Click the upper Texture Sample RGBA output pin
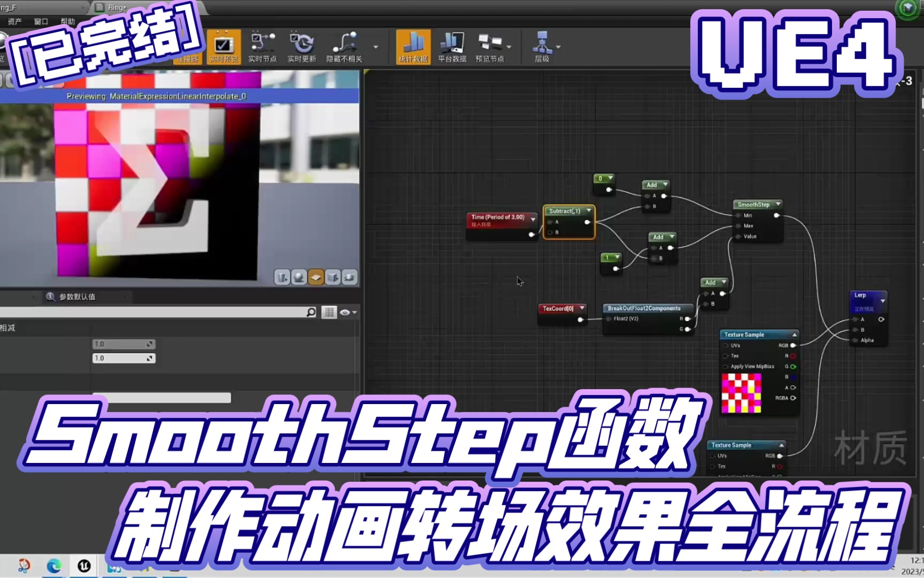This screenshot has height=578, width=924. pos(793,398)
